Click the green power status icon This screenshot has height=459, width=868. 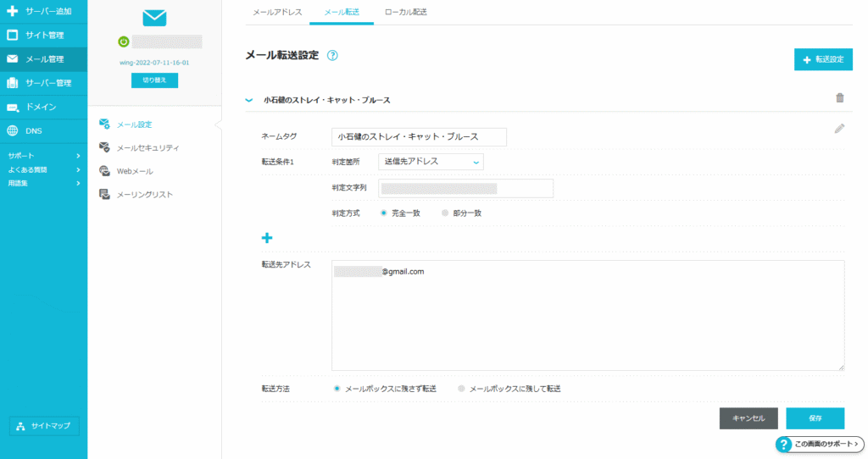click(x=124, y=41)
